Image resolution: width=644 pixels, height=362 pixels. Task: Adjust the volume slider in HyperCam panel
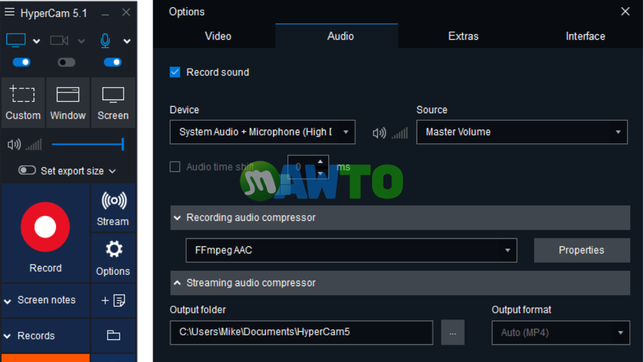(87, 145)
